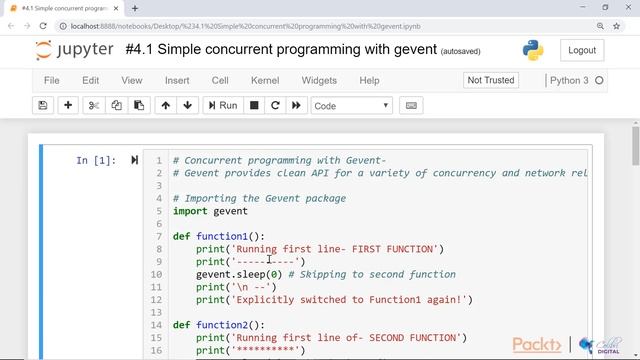The width and height of the screenshot is (640, 360).
Task: Click the Python 3 kernel name
Action: (x=569, y=80)
